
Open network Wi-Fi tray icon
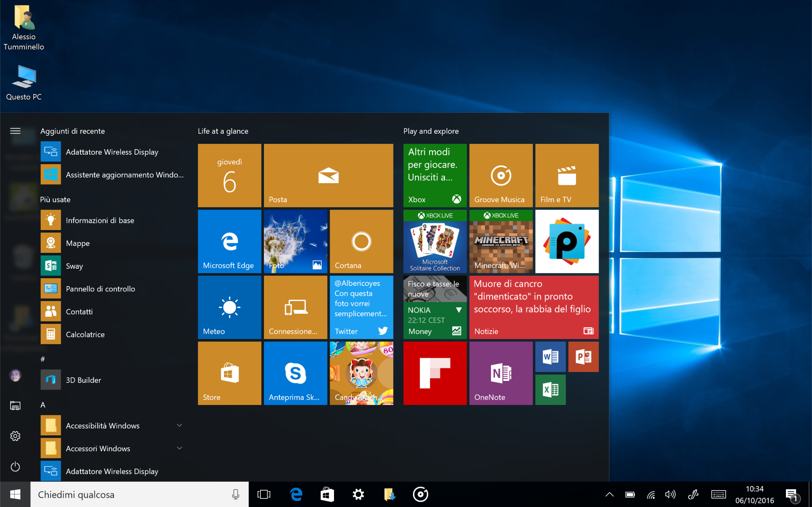pyautogui.click(x=651, y=494)
